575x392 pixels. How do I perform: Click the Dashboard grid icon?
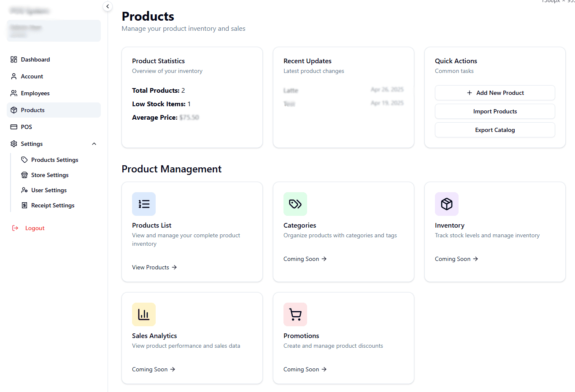pos(14,59)
